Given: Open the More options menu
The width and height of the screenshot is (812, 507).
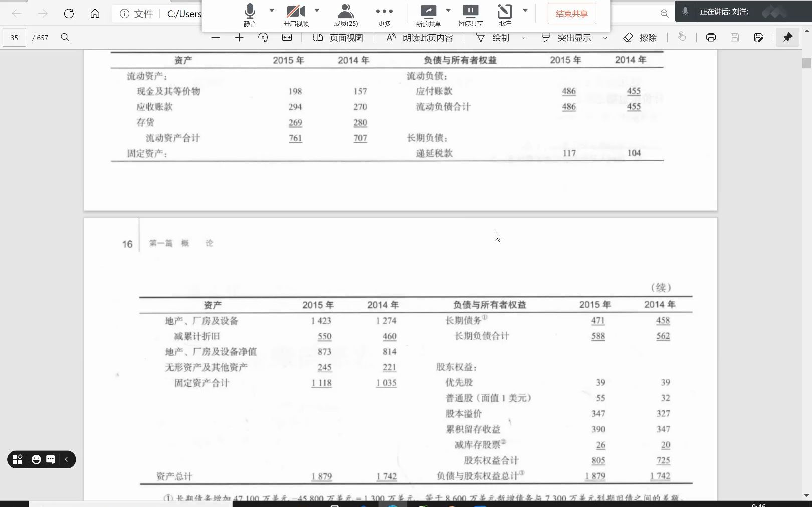Looking at the screenshot, I should [384, 15].
